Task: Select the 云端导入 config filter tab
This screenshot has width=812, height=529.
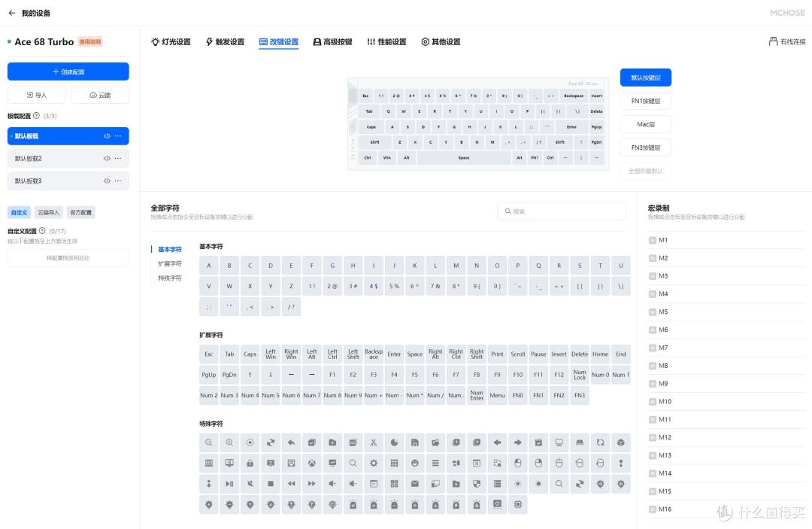Action: point(48,212)
